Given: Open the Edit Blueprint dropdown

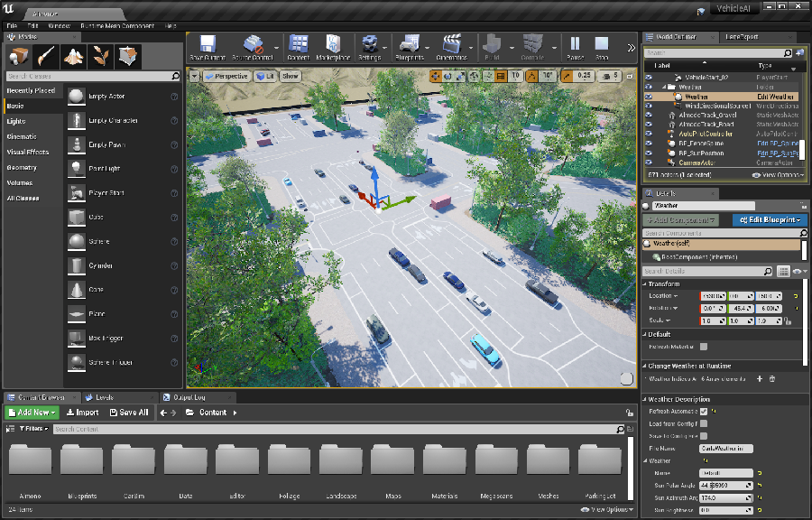Looking at the screenshot, I should (770, 219).
